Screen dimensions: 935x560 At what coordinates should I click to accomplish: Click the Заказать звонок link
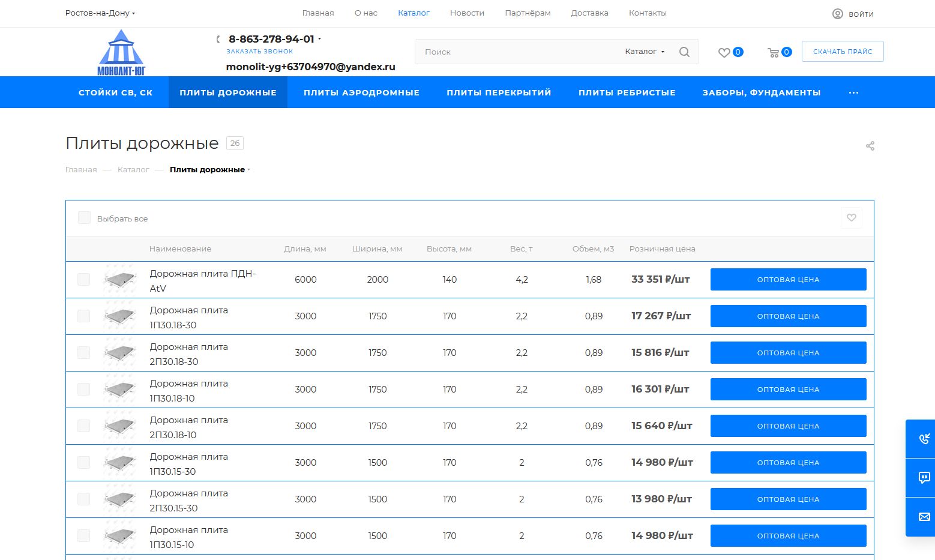[x=260, y=52]
